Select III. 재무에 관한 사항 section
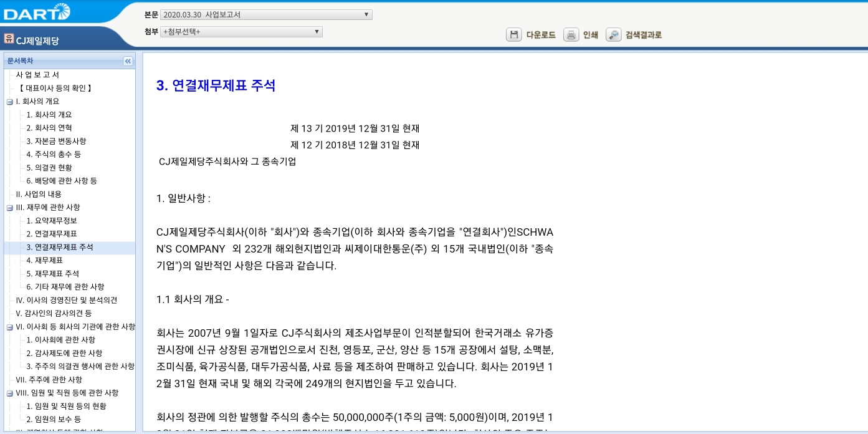Image resolution: width=868 pixels, height=434 pixels. point(48,207)
